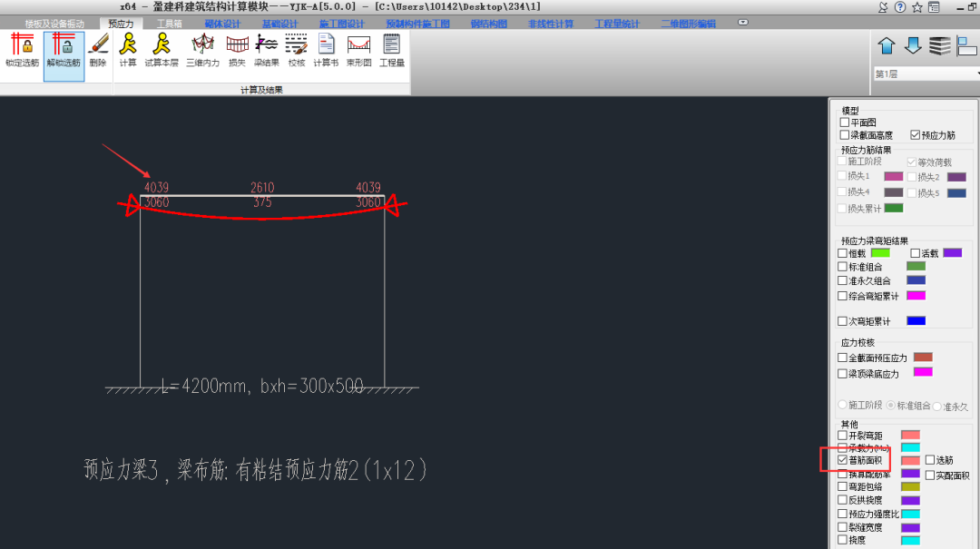
Task: Run the 计算 calculate command
Action: point(128,50)
